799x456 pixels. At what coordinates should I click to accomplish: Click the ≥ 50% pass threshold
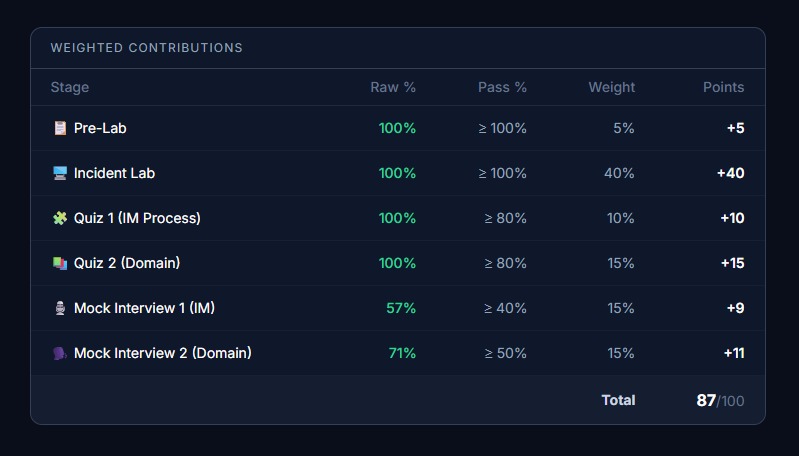pos(505,353)
